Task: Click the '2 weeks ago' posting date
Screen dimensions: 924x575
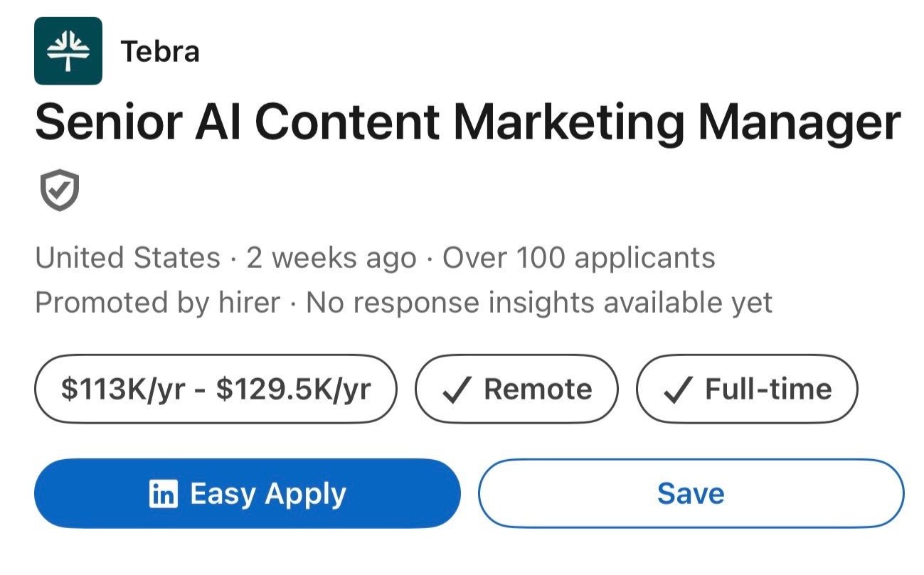Action: [x=331, y=257]
